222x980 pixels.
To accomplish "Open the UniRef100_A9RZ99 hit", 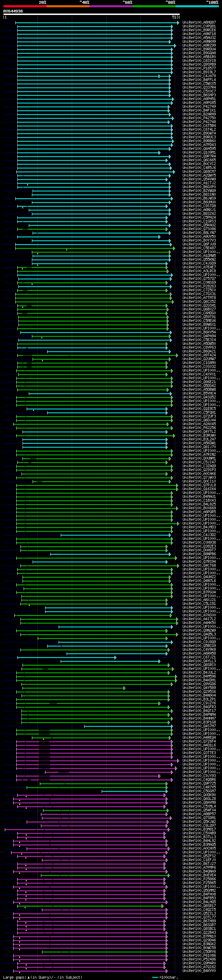I will (x=199, y=45).
